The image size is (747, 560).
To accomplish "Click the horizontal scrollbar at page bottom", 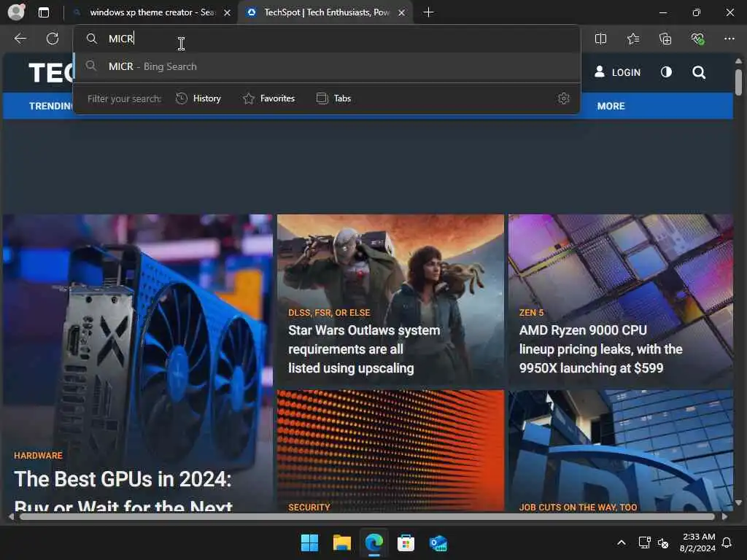I will point(367,517).
